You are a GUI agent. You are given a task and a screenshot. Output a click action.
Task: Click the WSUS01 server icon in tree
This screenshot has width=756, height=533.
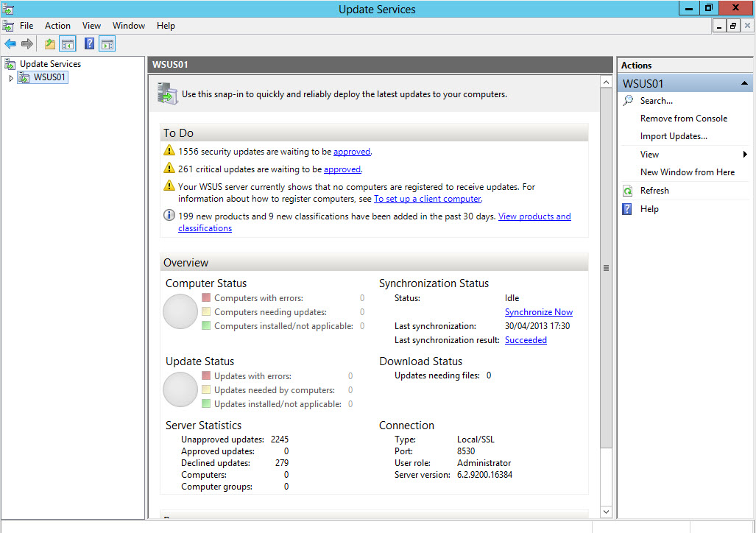(24, 77)
